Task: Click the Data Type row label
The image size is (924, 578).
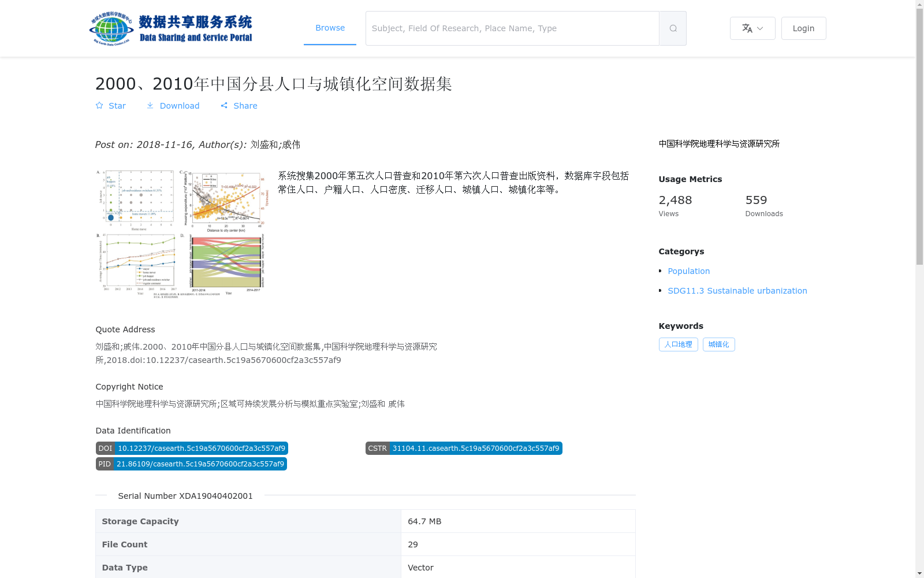Action: pos(125,568)
